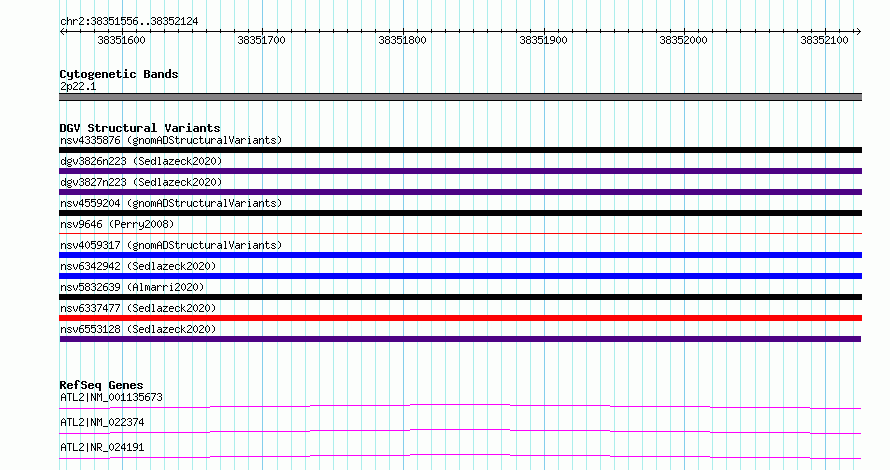Select the Cytogenetic Bands track title

[x=119, y=74]
